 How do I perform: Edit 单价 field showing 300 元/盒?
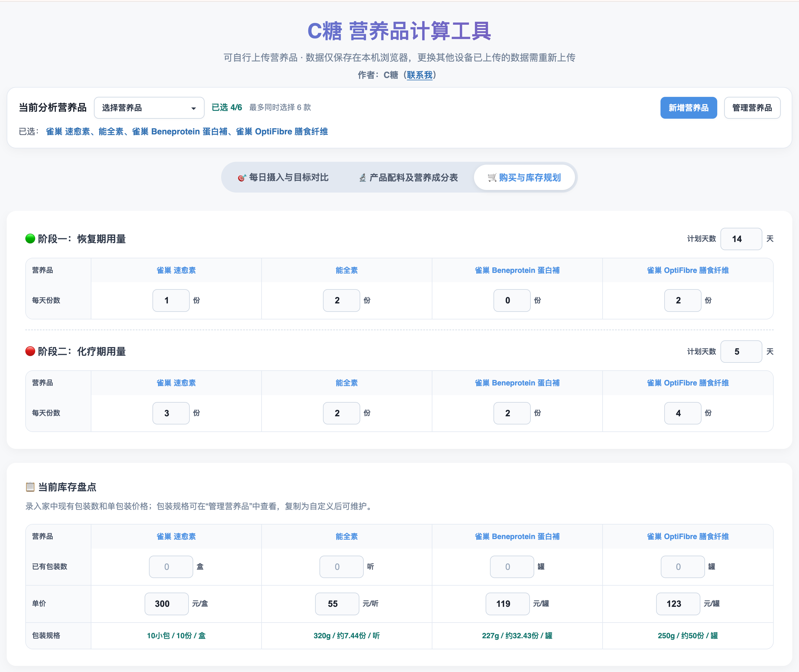coord(166,603)
